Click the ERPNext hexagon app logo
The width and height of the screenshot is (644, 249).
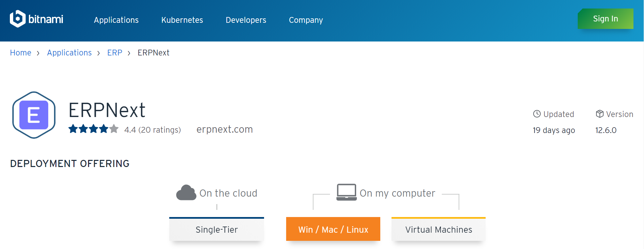click(x=34, y=115)
